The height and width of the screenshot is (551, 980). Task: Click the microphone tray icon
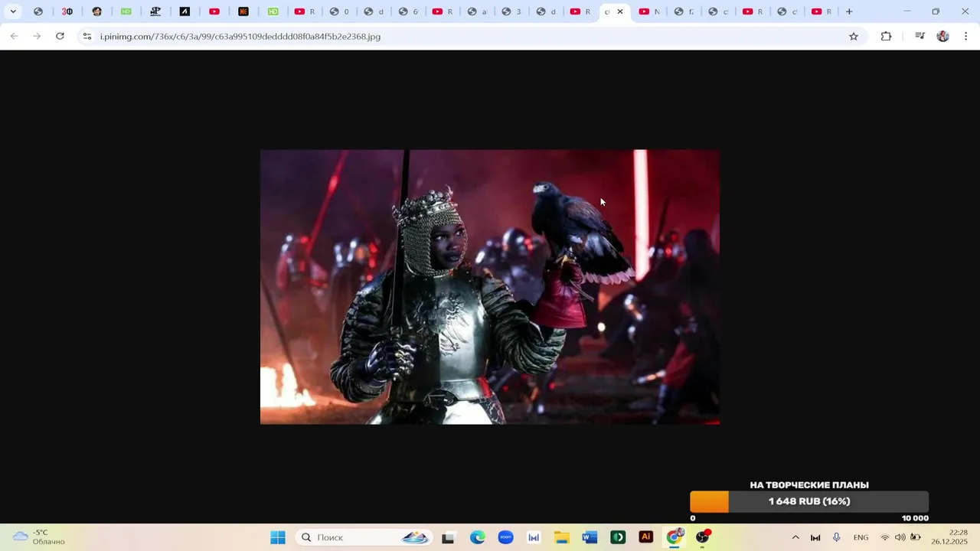(837, 537)
